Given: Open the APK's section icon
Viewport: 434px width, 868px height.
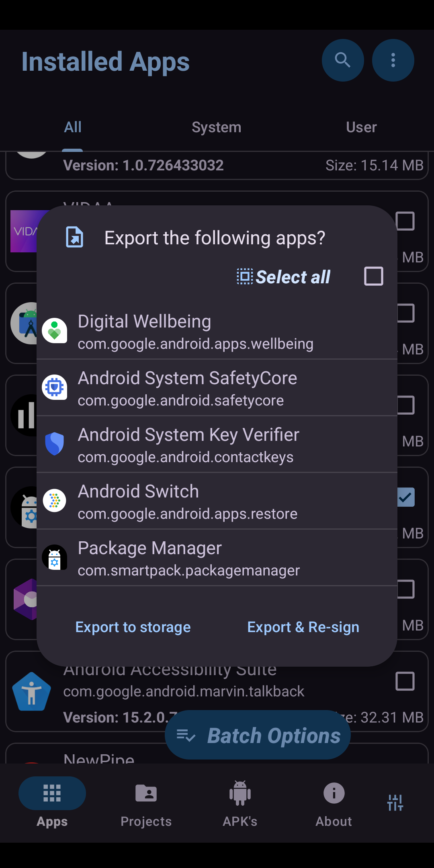Looking at the screenshot, I should [x=240, y=794].
